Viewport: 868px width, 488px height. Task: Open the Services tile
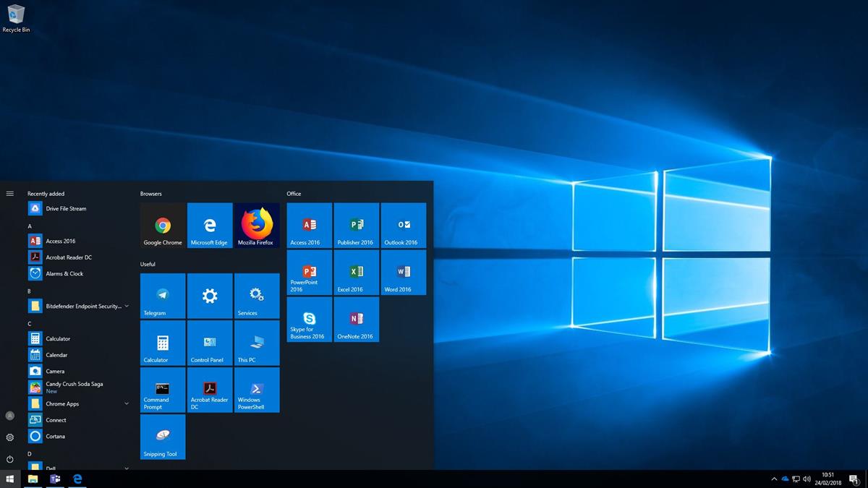256,296
